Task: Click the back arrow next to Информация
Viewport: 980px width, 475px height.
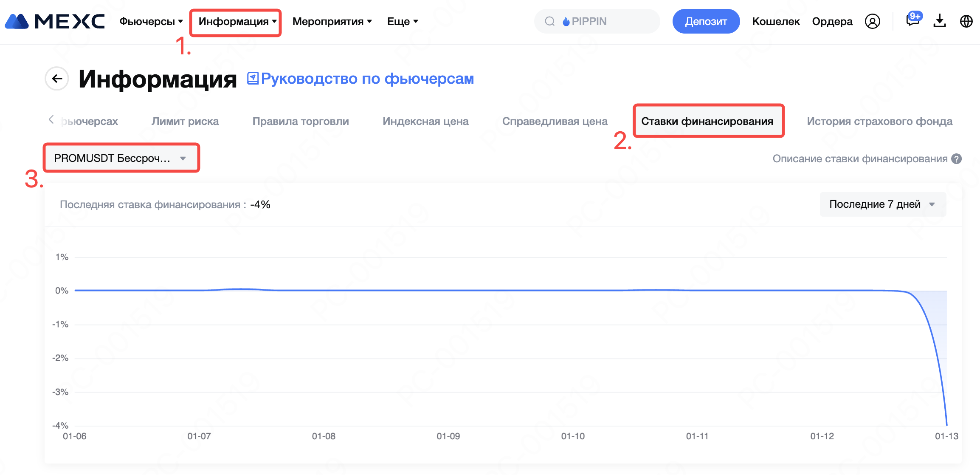Action: [57, 79]
